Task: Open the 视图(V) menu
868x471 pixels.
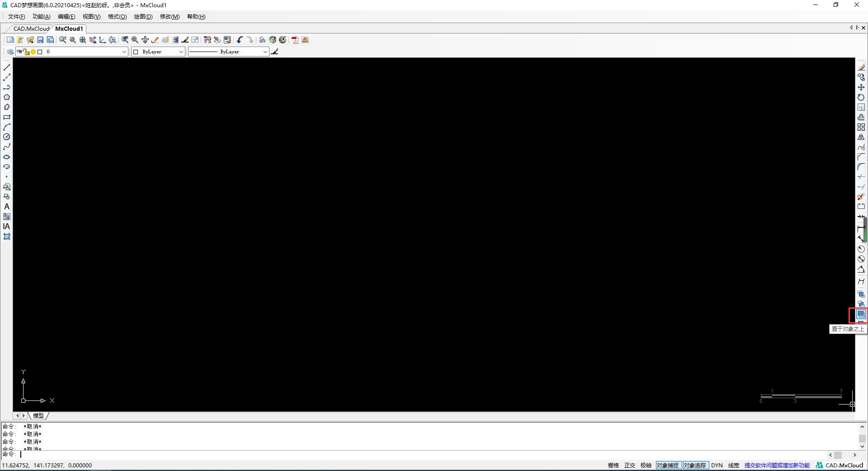Action: [91, 17]
